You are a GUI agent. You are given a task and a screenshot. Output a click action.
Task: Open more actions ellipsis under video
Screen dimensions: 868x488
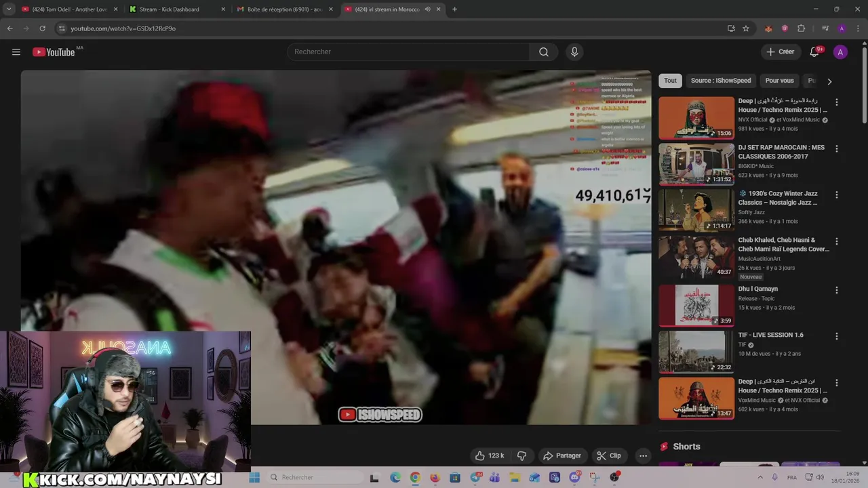pyautogui.click(x=643, y=455)
